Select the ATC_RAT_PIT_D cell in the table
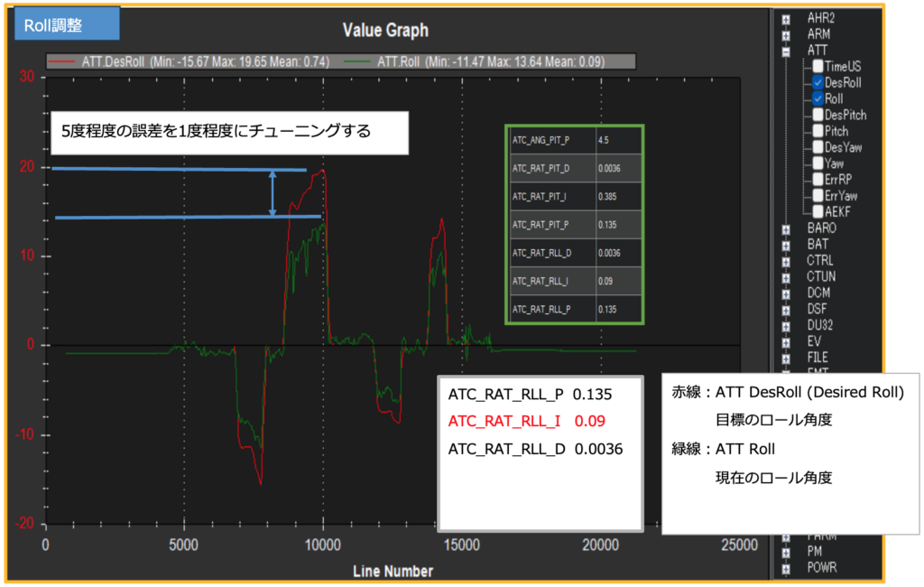 553,168
